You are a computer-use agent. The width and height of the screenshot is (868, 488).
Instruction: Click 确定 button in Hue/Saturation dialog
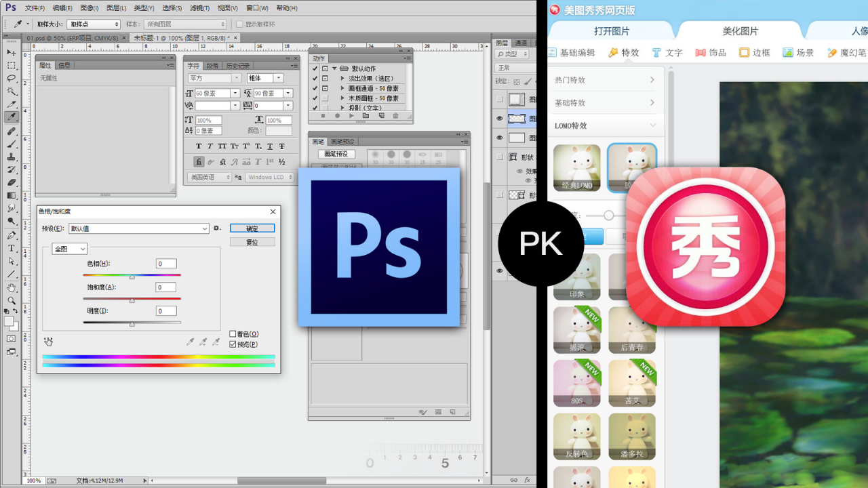click(252, 228)
